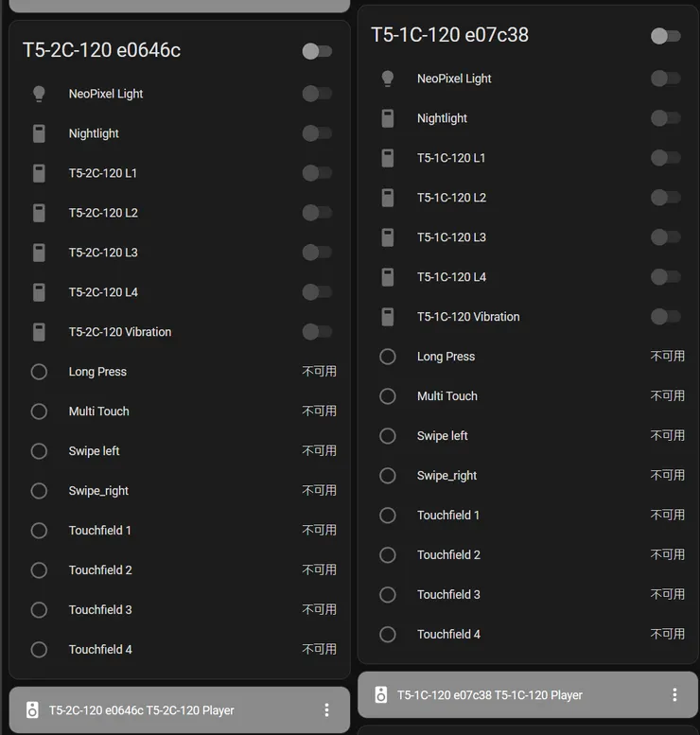Screen dimensions: 700x735
Task: Click the T5-2C-120 e0646c card title
Action: point(101,50)
